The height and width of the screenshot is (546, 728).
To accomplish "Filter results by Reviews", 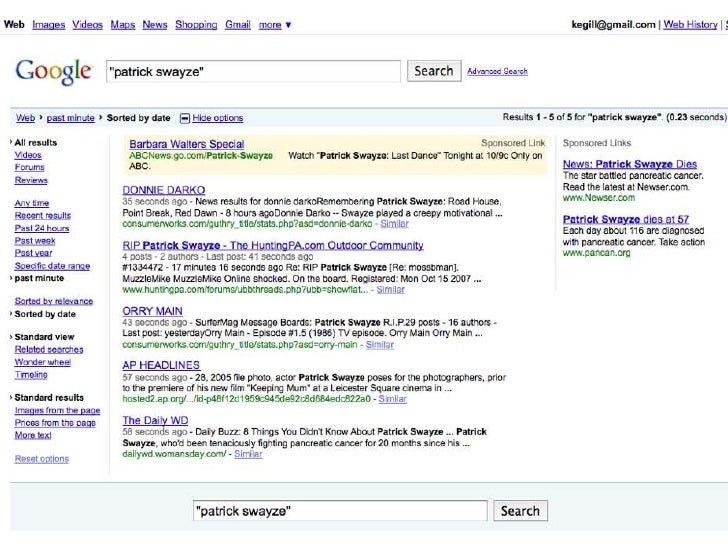I will (x=31, y=180).
